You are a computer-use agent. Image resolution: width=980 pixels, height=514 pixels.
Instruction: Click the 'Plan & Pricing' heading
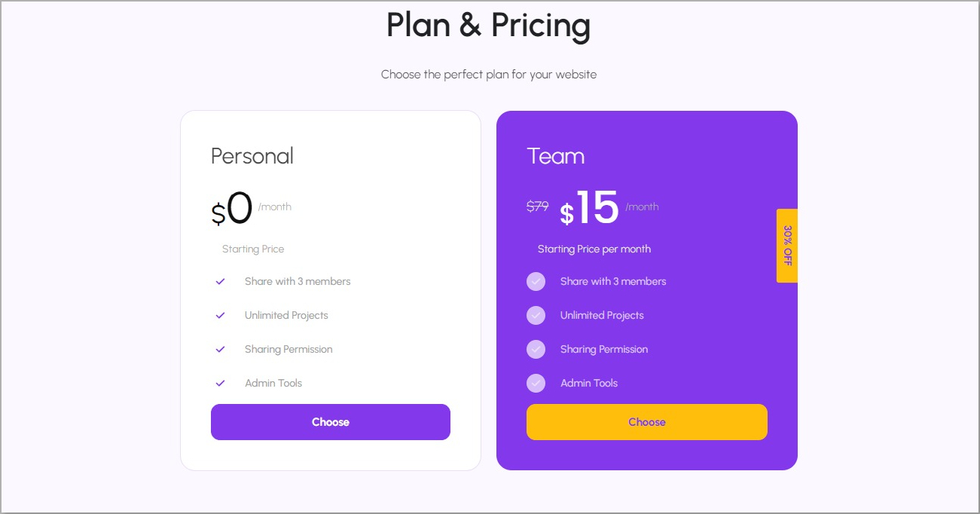(x=488, y=25)
